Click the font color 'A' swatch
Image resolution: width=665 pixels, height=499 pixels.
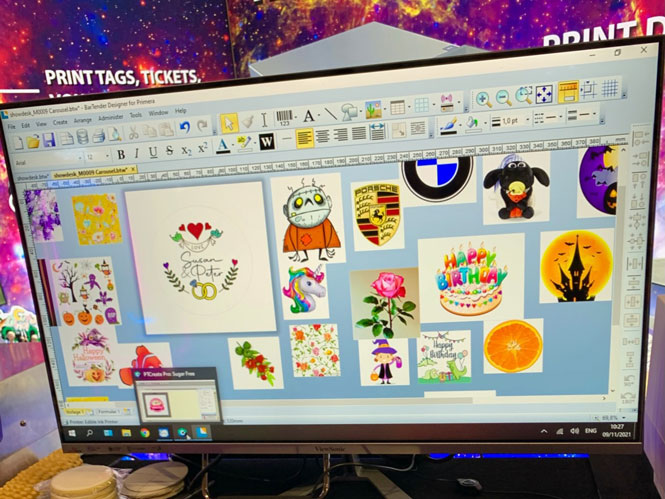pos(223,146)
